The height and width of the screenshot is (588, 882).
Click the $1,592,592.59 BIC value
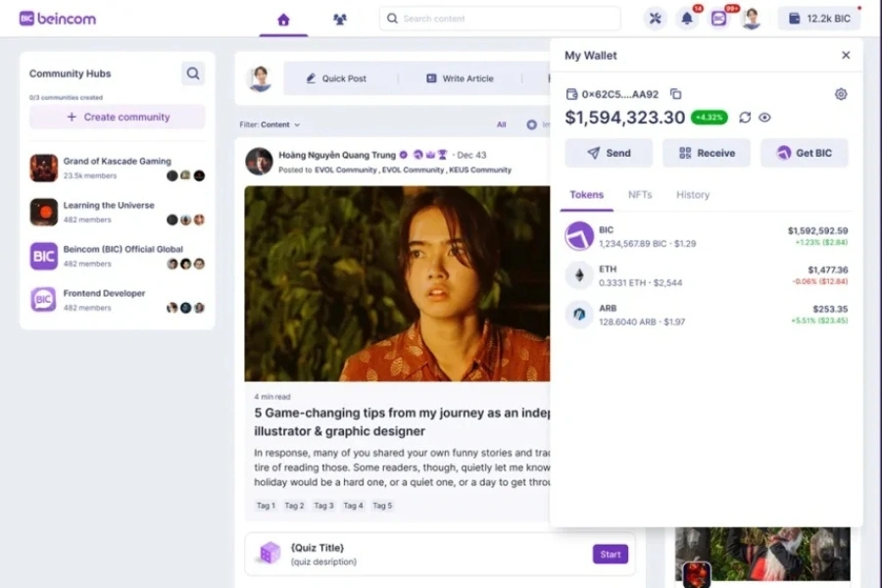coord(817,230)
